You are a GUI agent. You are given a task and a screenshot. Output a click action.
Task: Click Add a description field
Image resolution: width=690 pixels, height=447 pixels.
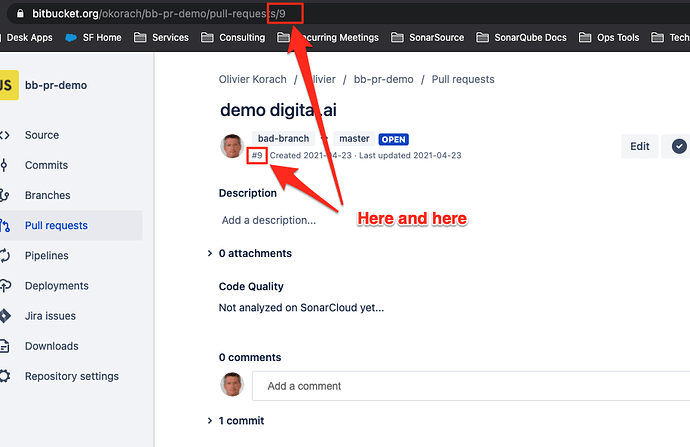269,220
